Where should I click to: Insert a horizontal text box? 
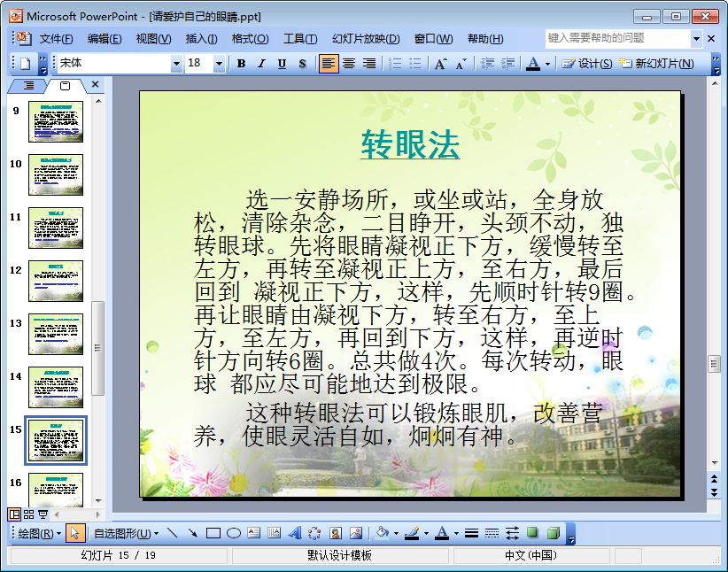tap(254, 533)
